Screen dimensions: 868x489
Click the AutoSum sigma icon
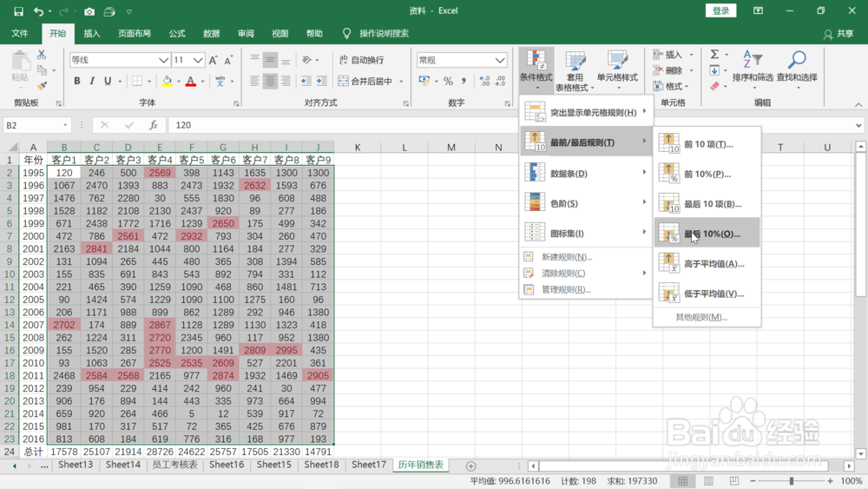click(x=714, y=54)
